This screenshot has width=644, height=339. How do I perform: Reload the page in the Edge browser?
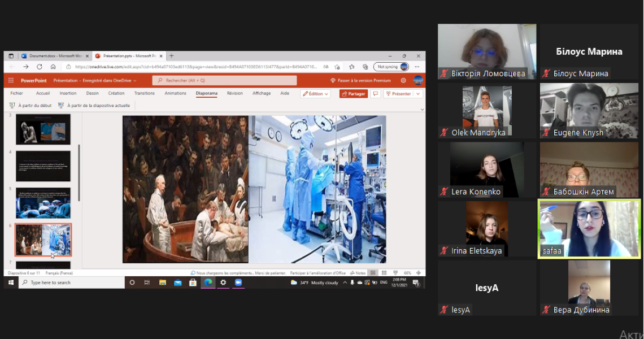coord(40,67)
